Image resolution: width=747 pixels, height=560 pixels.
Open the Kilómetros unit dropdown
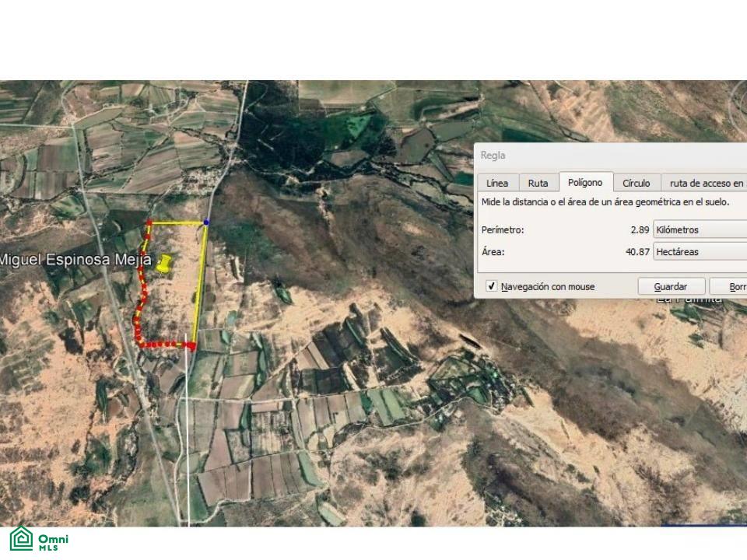click(700, 229)
